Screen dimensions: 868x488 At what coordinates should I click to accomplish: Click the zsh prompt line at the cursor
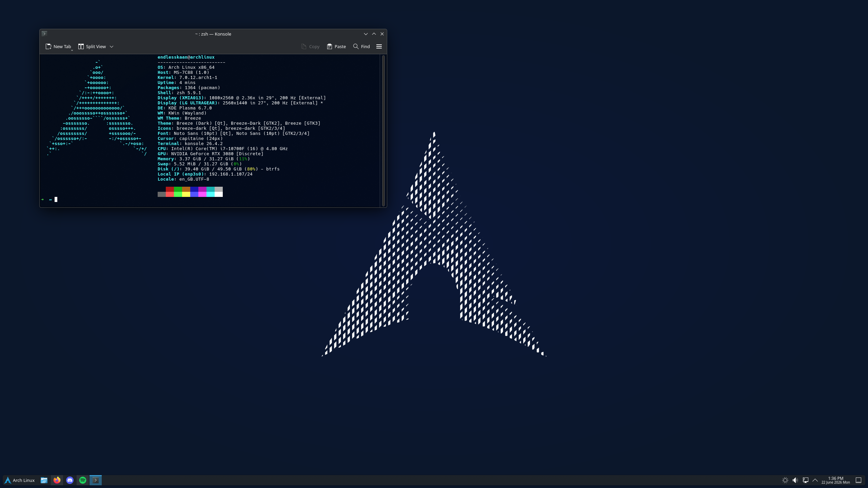(x=56, y=200)
